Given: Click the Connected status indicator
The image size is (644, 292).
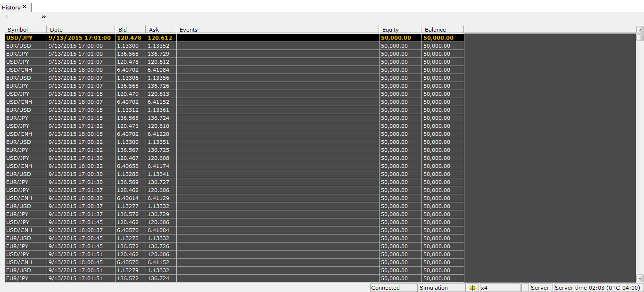Looking at the screenshot, I should coord(394,288).
